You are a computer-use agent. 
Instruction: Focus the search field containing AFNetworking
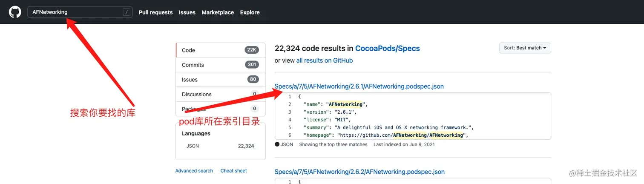pyautogui.click(x=80, y=12)
